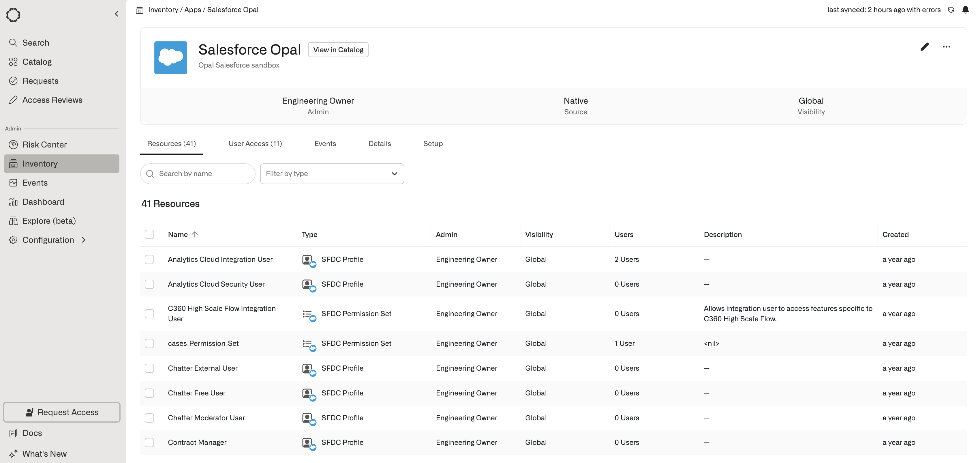The height and width of the screenshot is (463, 980).
Task: Collapse the sidebar with the chevron arrow
Action: pos(117,14)
